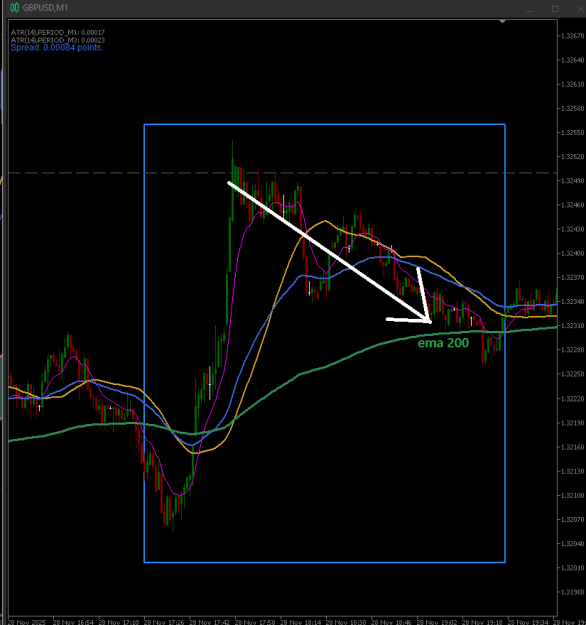Click the 1.32160 price on the scale
The height and width of the screenshot is (625, 586).
coord(572,447)
